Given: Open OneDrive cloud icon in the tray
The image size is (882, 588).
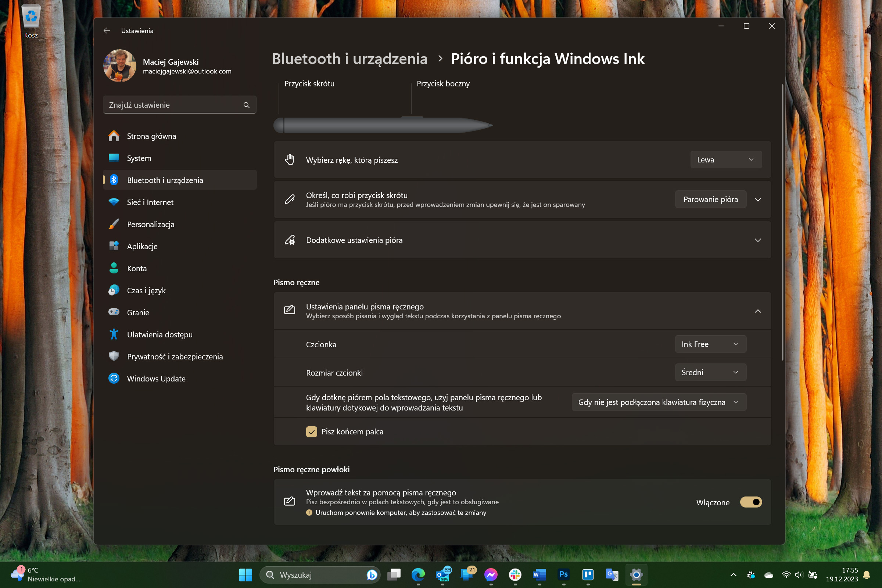Looking at the screenshot, I should [x=769, y=575].
